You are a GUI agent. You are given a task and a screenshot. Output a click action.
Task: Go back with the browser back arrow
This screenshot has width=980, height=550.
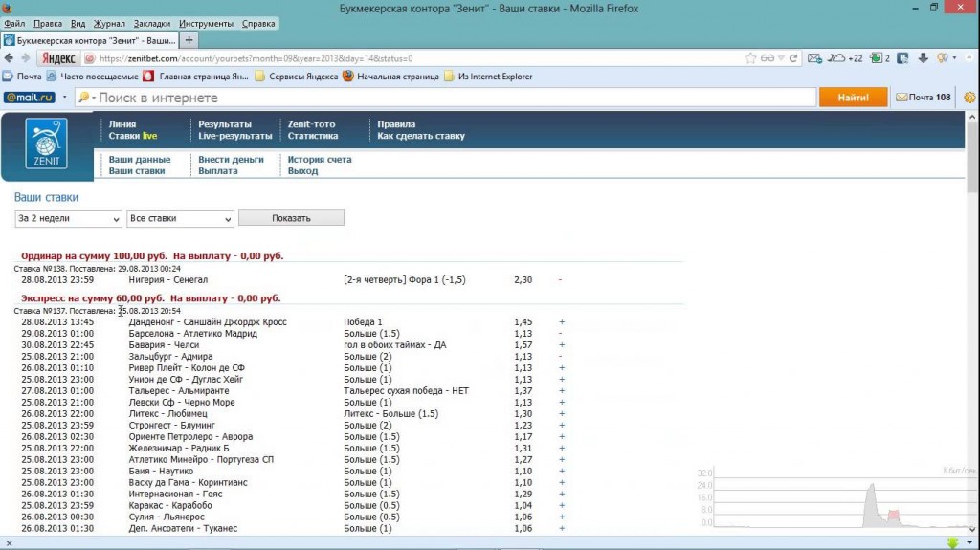9,58
